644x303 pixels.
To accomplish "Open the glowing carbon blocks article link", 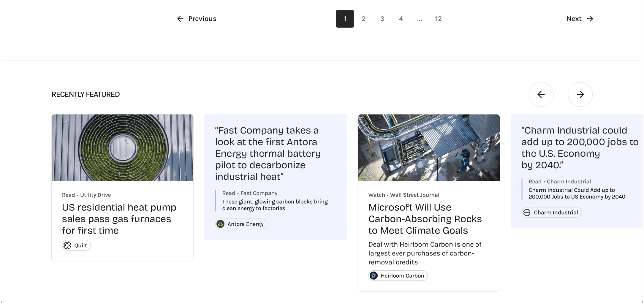I will click(x=275, y=205).
